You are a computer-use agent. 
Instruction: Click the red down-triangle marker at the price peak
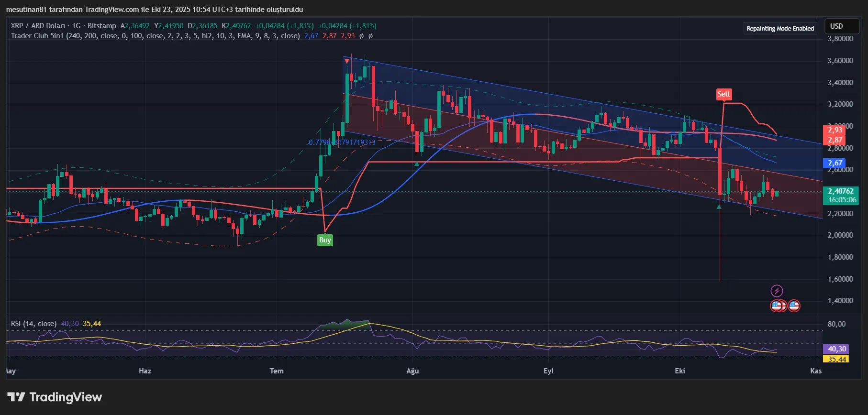346,61
